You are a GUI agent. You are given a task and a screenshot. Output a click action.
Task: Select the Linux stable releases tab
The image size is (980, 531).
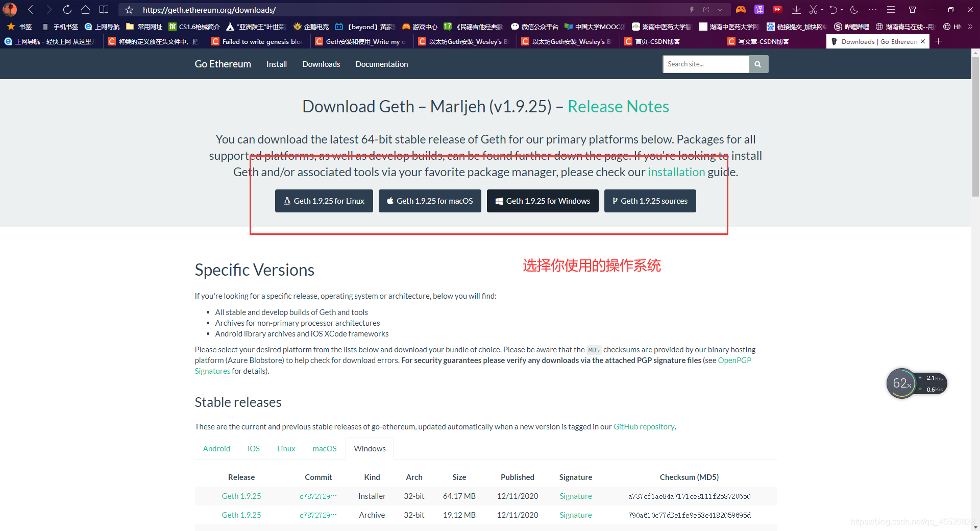coord(286,448)
